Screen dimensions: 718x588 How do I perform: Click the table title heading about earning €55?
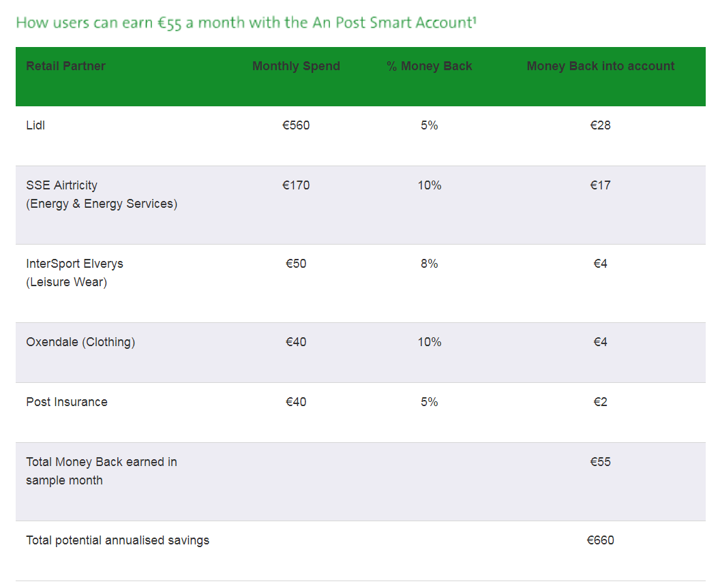(246, 23)
